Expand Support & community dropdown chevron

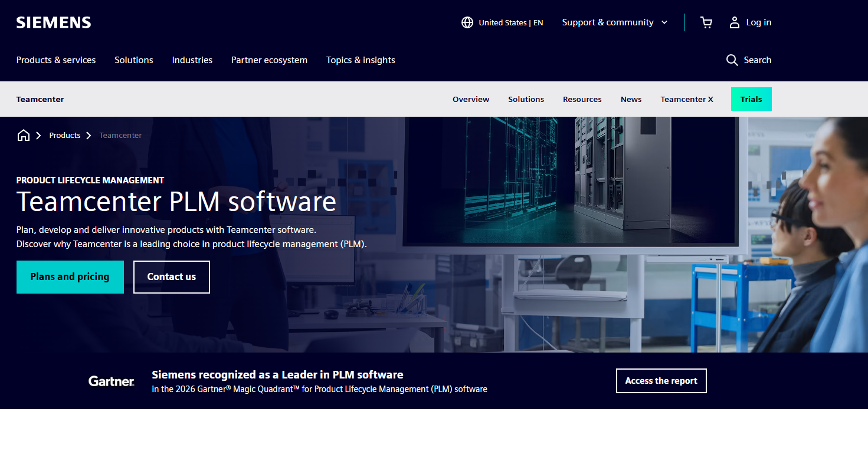click(664, 22)
